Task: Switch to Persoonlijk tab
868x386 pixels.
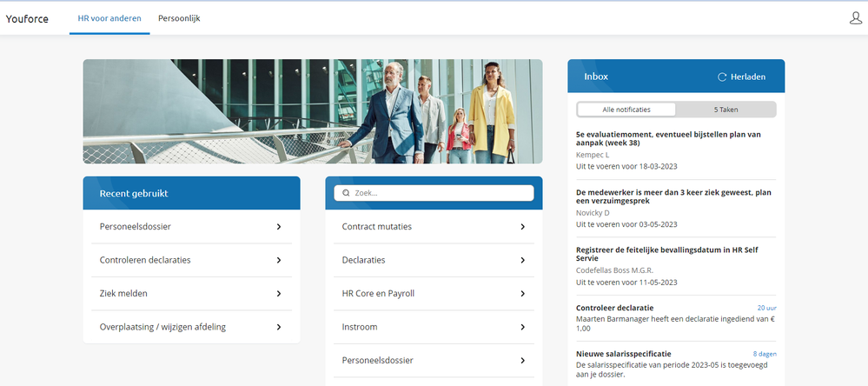Action: click(179, 18)
